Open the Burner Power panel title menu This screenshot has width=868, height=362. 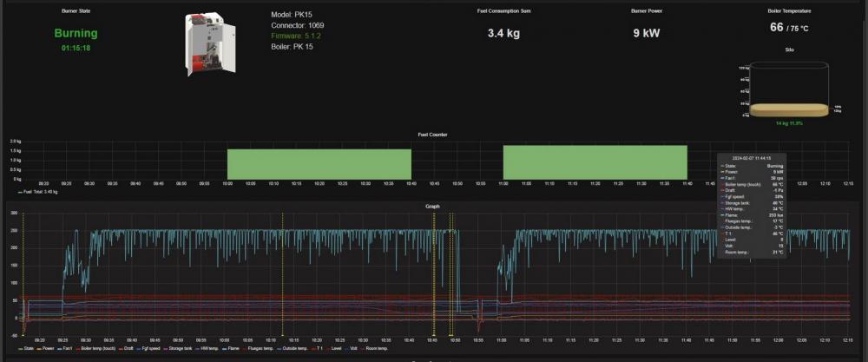point(647,10)
